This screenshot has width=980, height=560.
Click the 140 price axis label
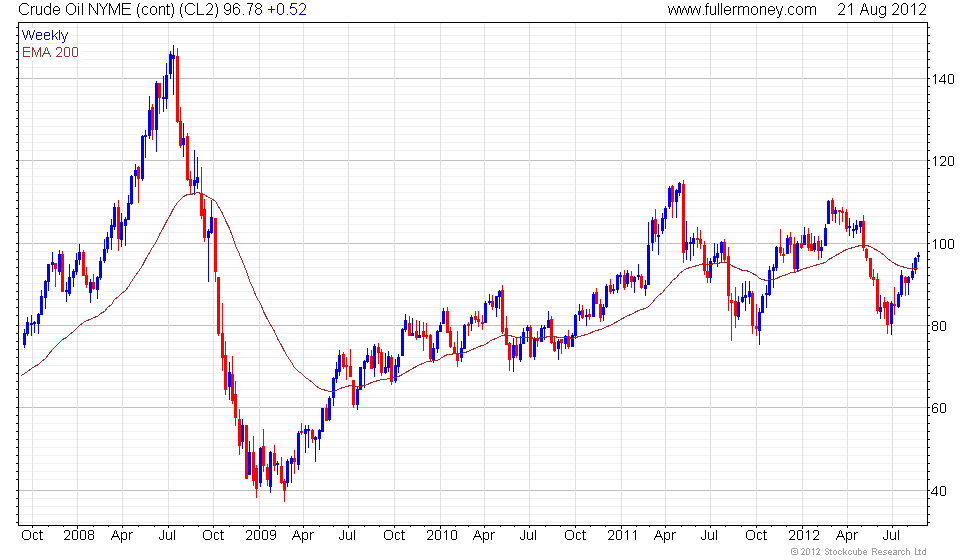click(942, 79)
